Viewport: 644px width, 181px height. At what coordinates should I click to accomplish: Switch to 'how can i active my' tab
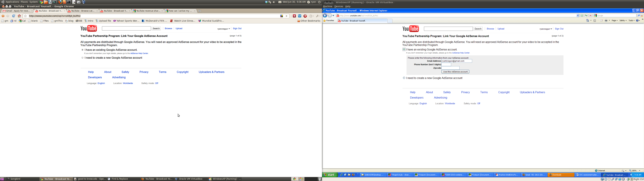(180, 11)
